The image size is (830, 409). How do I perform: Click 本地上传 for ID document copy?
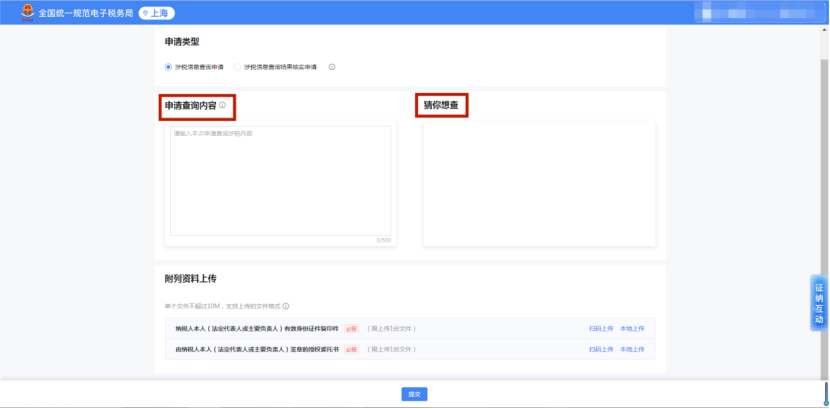pos(632,328)
